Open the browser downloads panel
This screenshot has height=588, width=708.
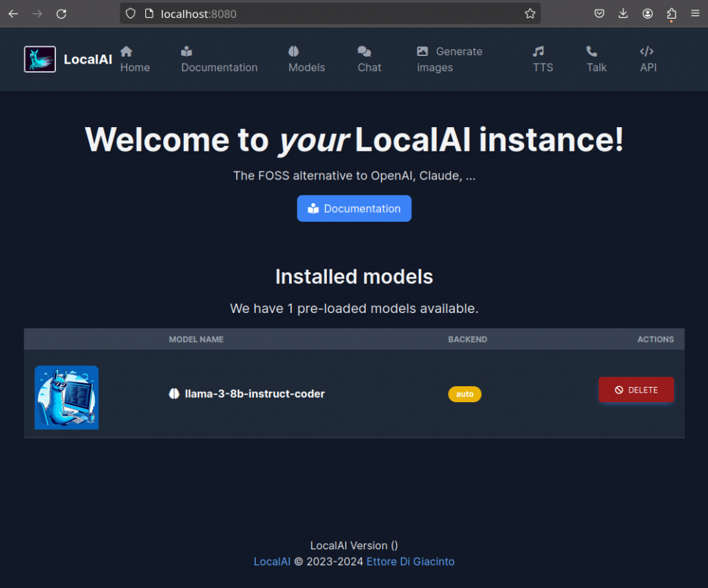coord(624,13)
